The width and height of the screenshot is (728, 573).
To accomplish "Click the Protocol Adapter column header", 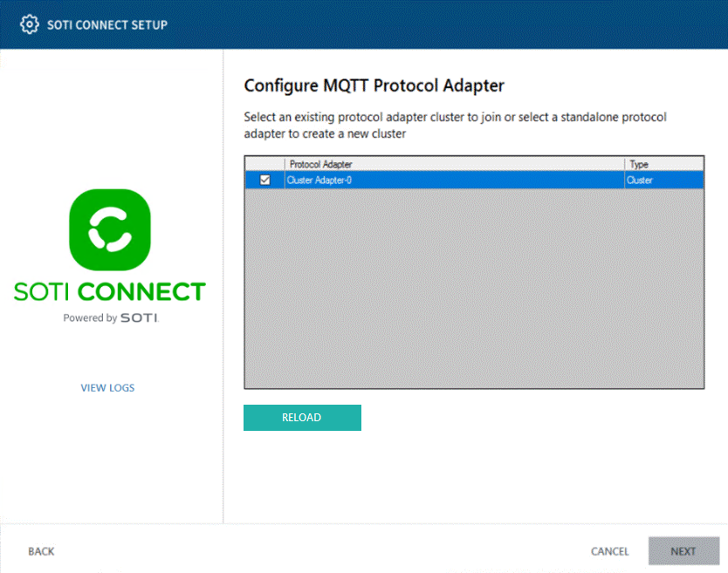I will click(x=455, y=164).
